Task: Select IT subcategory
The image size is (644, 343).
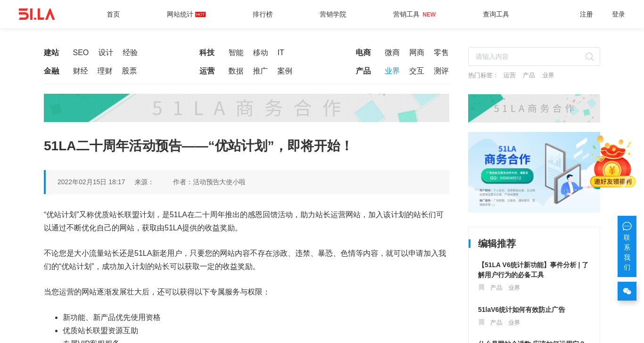Action: click(x=281, y=53)
